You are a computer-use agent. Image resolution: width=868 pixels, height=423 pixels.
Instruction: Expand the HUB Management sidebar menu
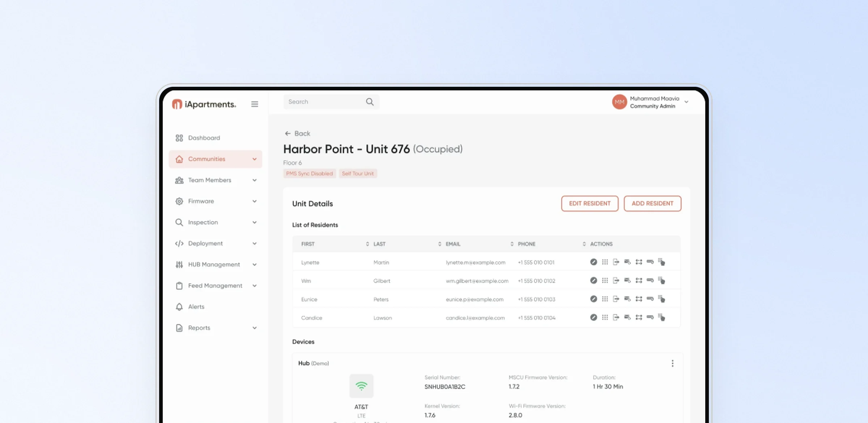coord(215,265)
